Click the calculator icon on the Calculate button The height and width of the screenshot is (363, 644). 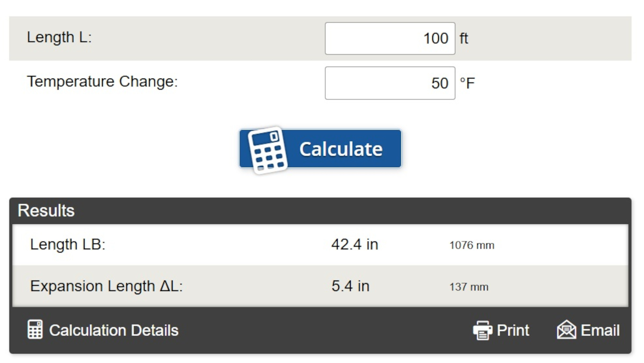(268, 149)
